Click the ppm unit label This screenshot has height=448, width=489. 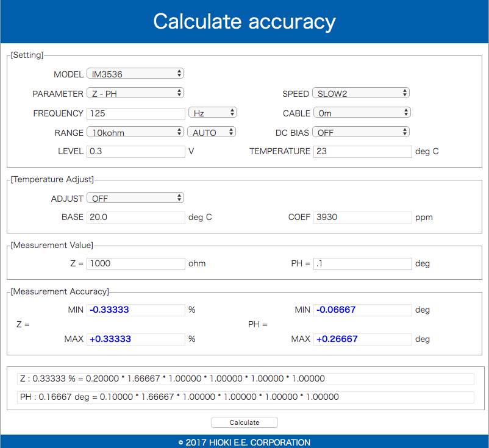[x=424, y=218]
